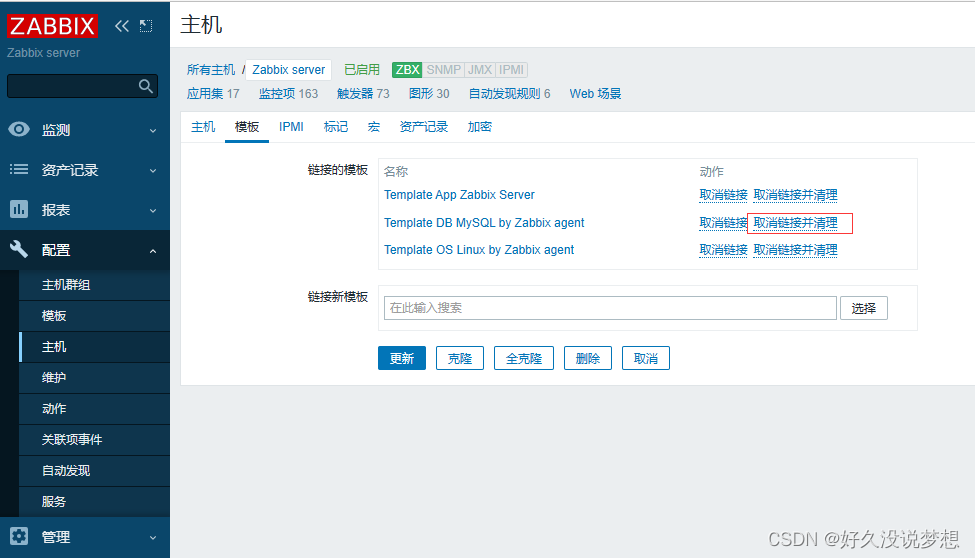975x558 pixels.
Task: Click 取消链接并清理 for Template OS Linux
Action: tap(795, 250)
